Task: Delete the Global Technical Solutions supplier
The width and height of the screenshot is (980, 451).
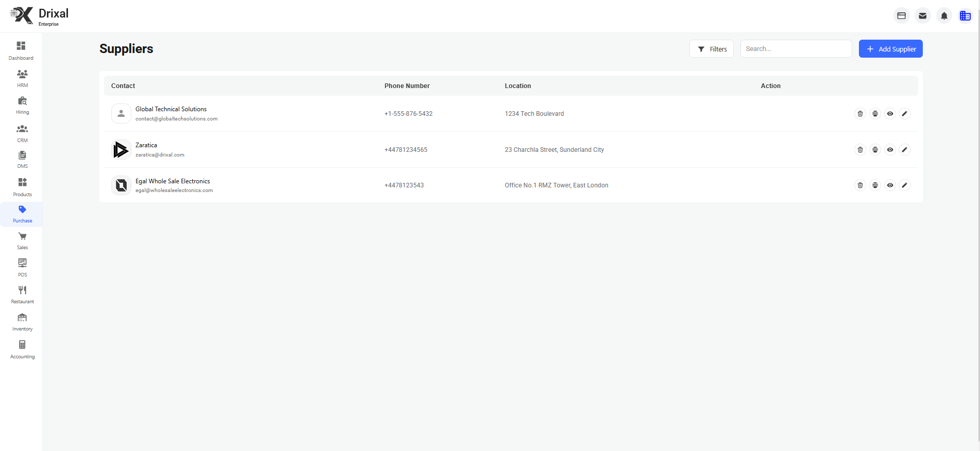Action: [x=860, y=114]
